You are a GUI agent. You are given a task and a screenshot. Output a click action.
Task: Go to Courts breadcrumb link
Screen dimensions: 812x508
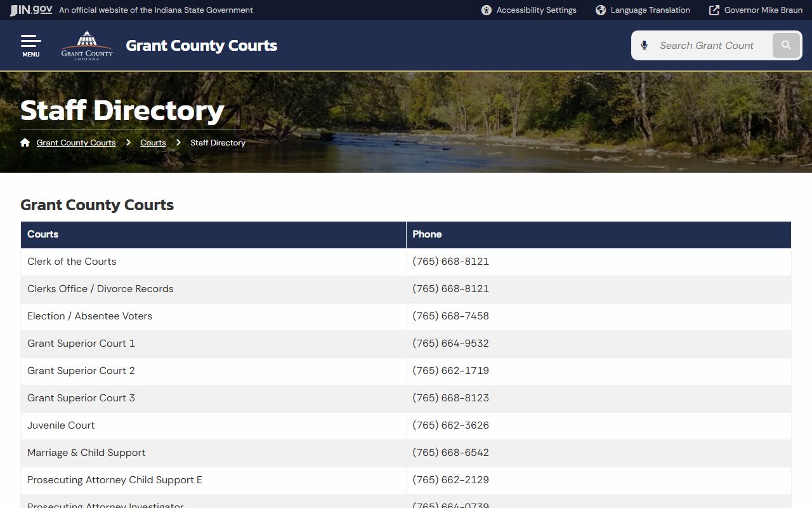[x=153, y=143]
